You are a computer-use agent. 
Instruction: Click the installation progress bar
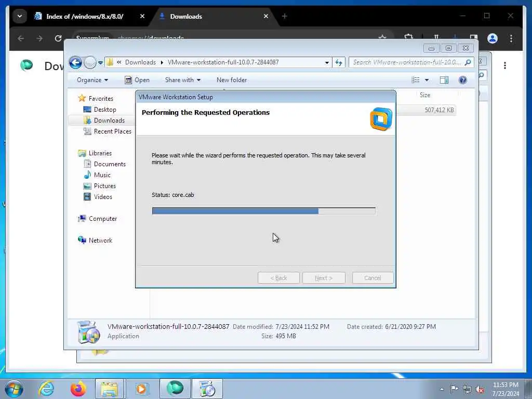pyautogui.click(x=263, y=211)
